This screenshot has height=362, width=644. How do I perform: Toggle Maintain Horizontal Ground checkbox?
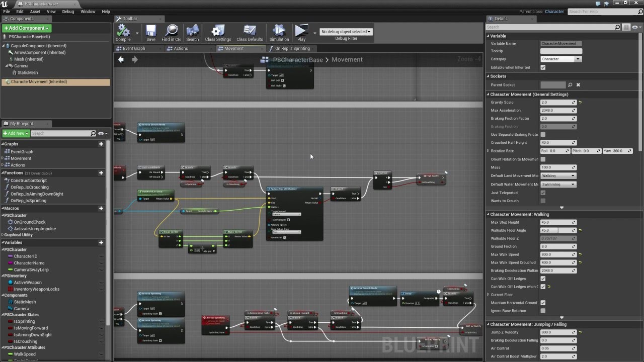(543, 303)
